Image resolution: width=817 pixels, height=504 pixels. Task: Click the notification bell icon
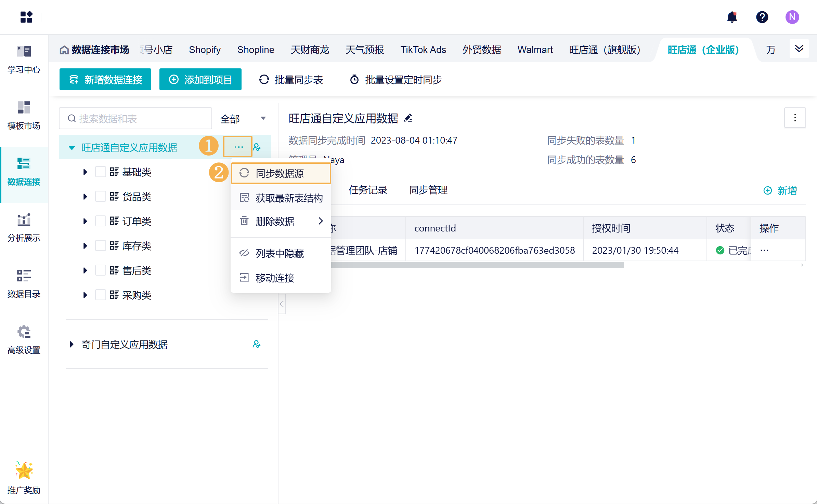click(732, 17)
